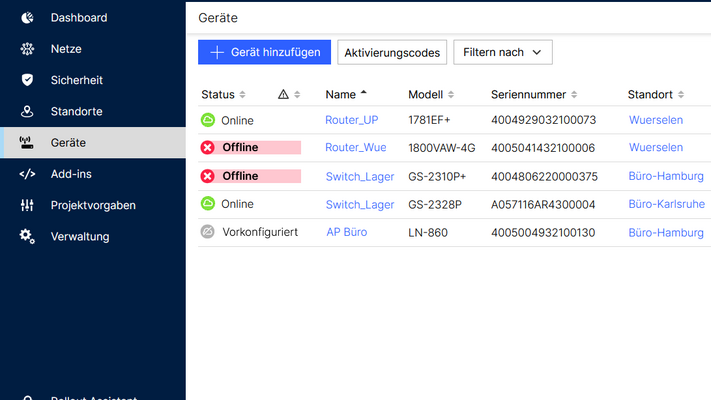Click the Verwaltung gear icon
Viewport: 711px width, 400px height.
pos(27,237)
